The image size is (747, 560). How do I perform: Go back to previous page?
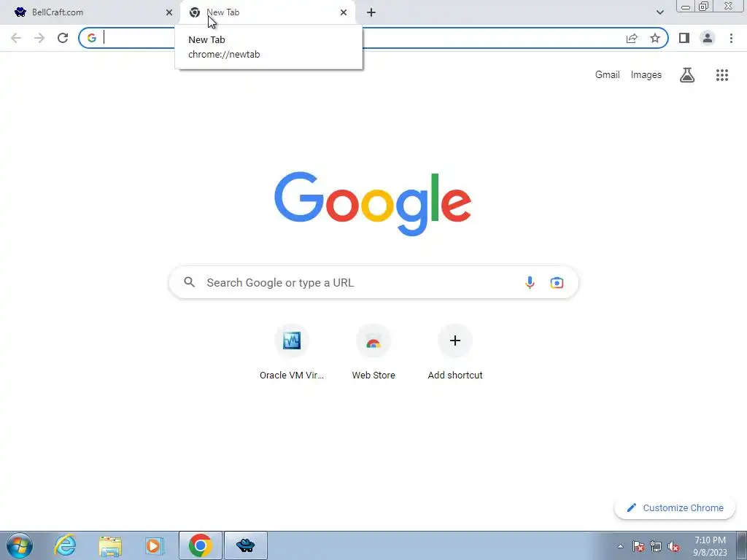pyautogui.click(x=16, y=38)
